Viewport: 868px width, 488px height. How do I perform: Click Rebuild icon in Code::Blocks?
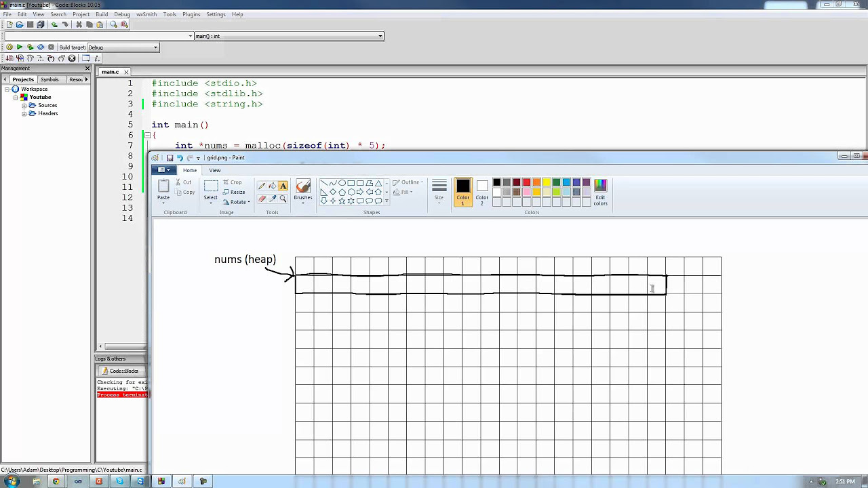point(41,47)
